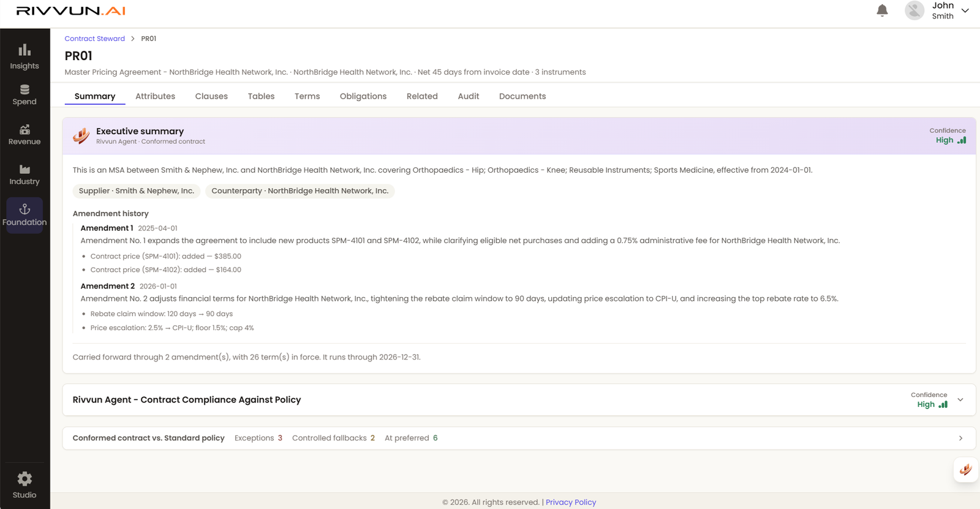Open the floating Rivvun assistant button
This screenshot has height=509, width=980.
[x=966, y=470]
